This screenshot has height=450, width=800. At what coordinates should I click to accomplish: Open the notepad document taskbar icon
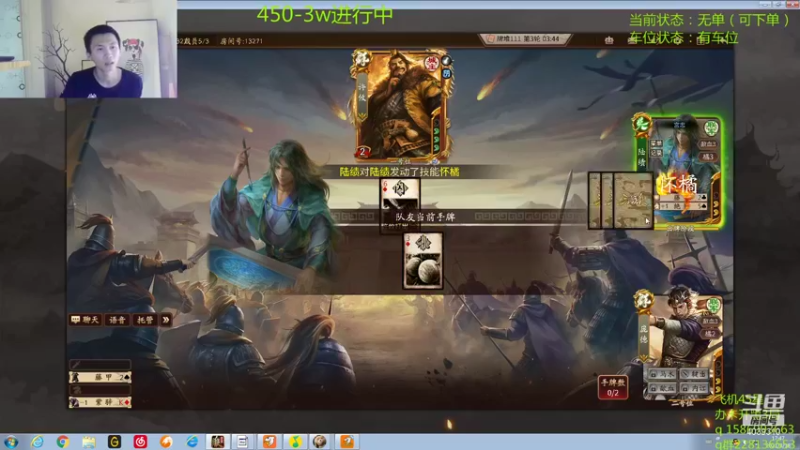[x=243, y=442]
